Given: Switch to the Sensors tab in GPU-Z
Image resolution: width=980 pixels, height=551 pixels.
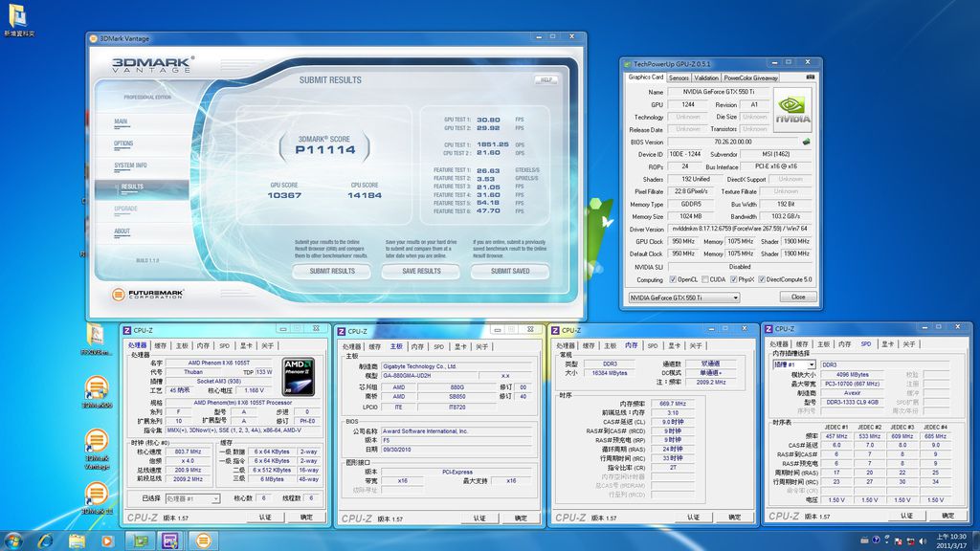Looking at the screenshot, I should (x=678, y=77).
